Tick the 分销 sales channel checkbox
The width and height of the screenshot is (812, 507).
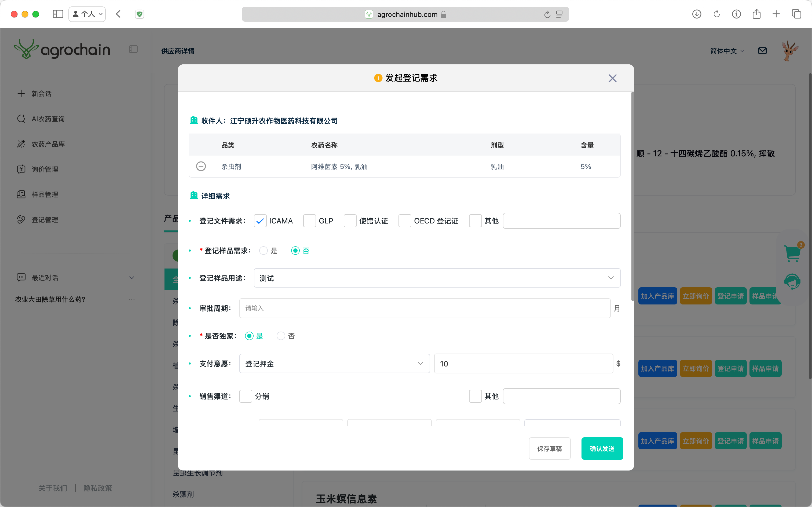click(x=246, y=396)
